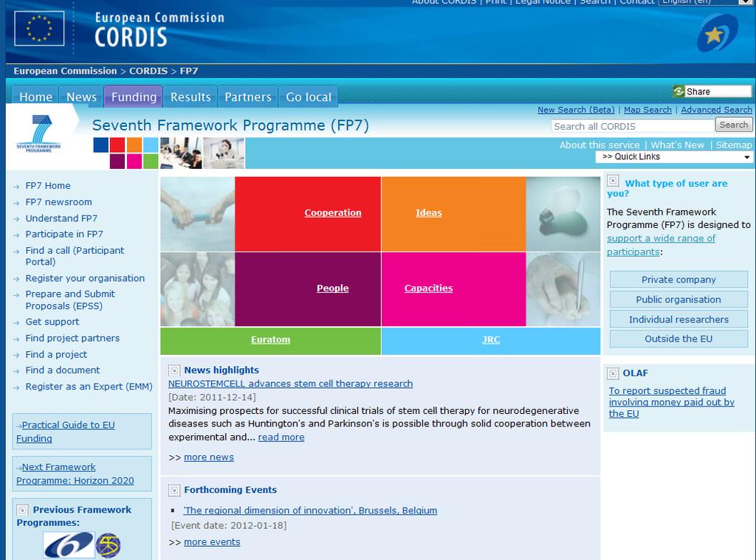Open the Home tab
Viewport: 756px width, 560px height.
click(x=35, y=97)
